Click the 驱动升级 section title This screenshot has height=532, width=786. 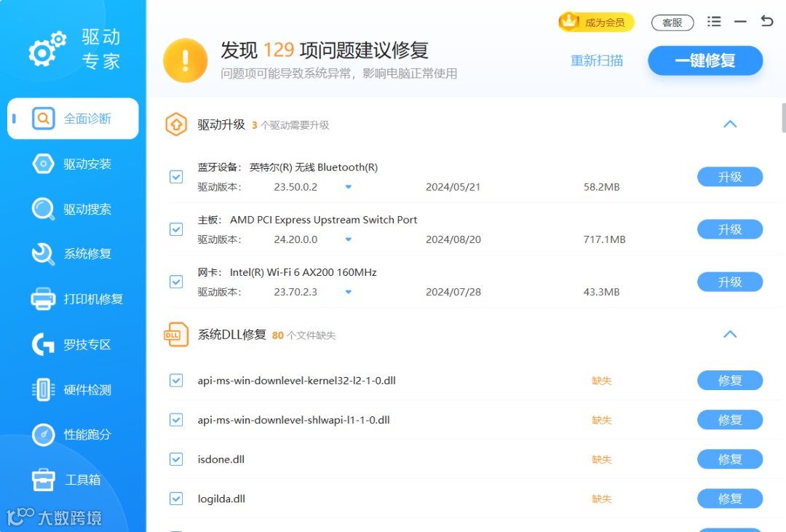tap(221, 124)
